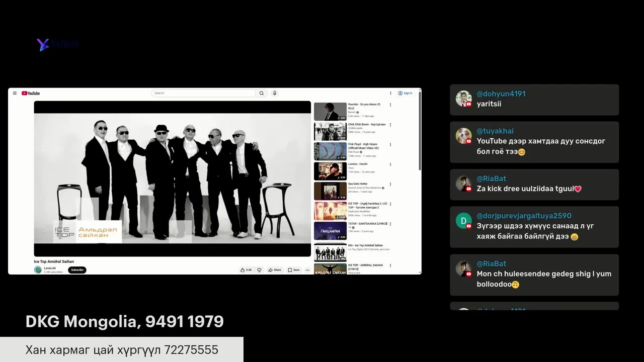Open options menu for Pink Floyd video

(390, 144)
